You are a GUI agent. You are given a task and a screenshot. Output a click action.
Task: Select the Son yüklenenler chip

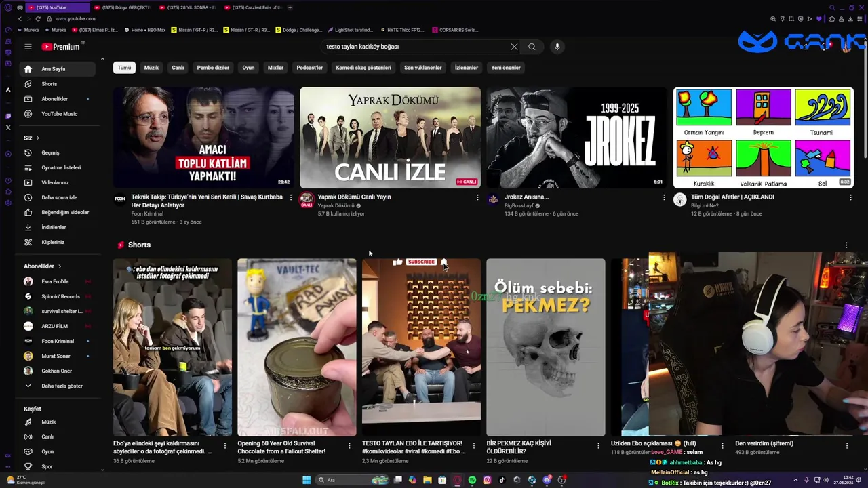423,68
